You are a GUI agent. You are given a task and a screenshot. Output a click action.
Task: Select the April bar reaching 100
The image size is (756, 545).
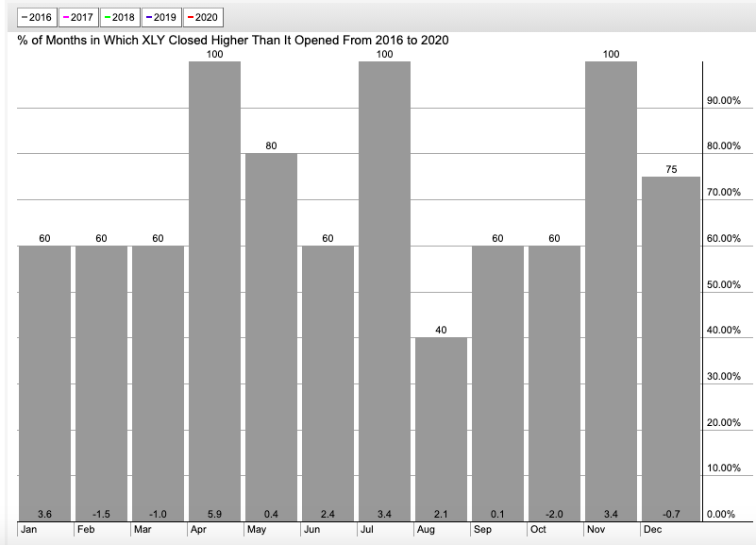(214, 291)
